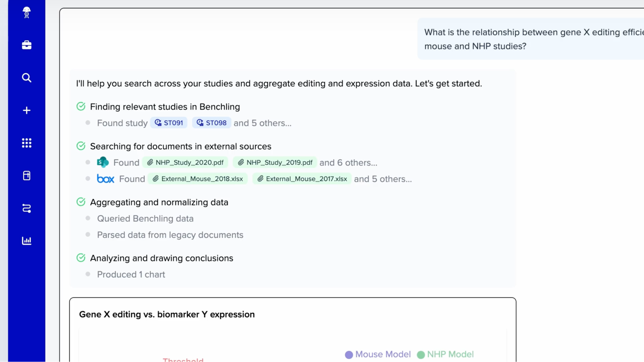Open External_Mouse_2018.xlsx file chip
Screen dimensions: 644x362
point(198,179)
